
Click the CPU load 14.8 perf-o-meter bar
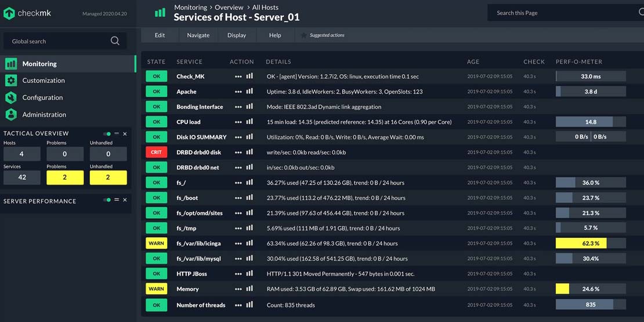tap(591, 122)
